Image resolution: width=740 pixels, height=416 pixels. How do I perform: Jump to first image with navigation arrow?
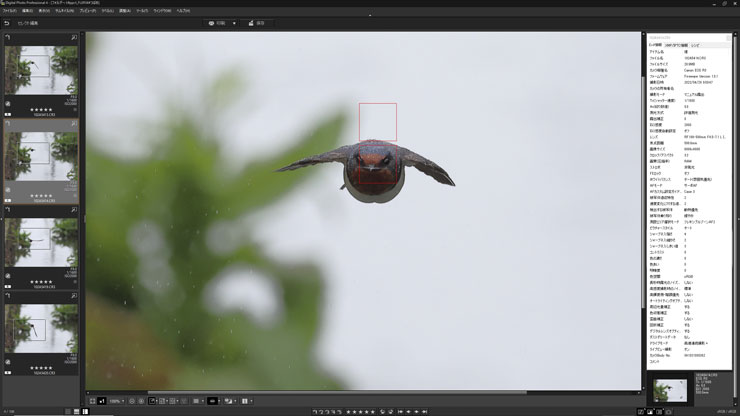(x=400, y=412)
